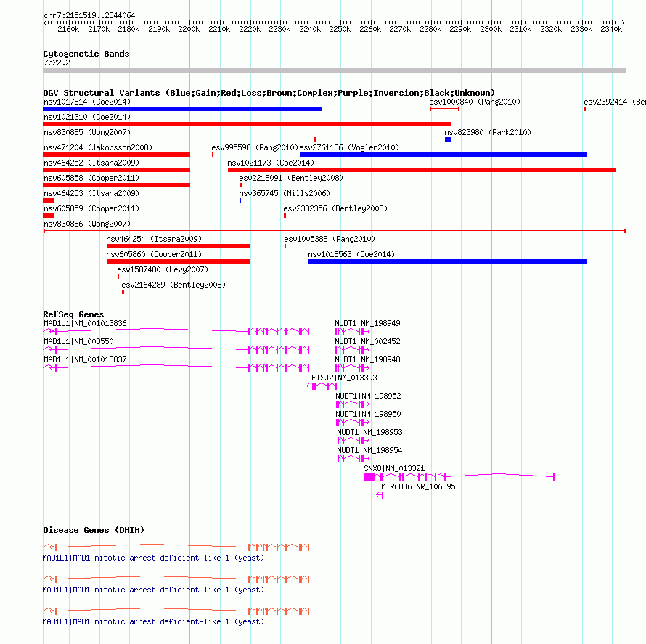This screenshot has height=644, width=646.
Task: Select variant label nsv471204 (Jakobsson2008)
Action: pyautogui.click(x=98, y=147)
